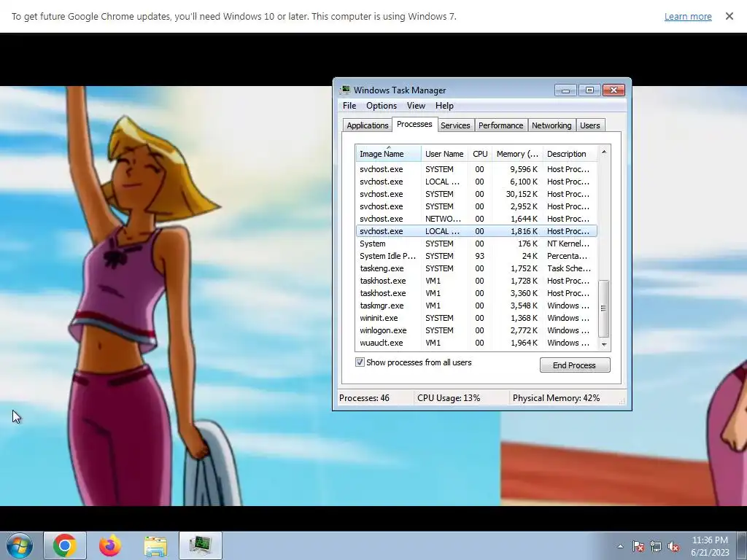This screenshot has width=747, height=560.
Task: Show hidden system tray icons arrow
Action: [x=620, y=546]
